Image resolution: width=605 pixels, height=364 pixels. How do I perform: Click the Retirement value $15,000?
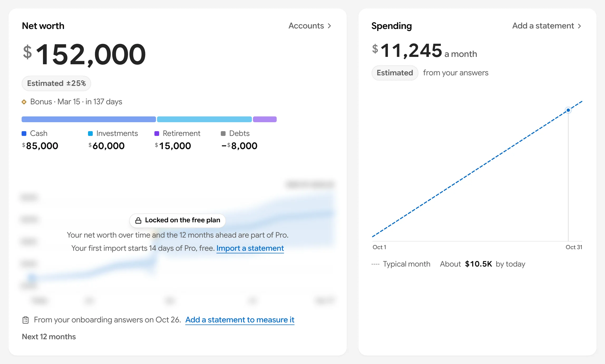173,146
